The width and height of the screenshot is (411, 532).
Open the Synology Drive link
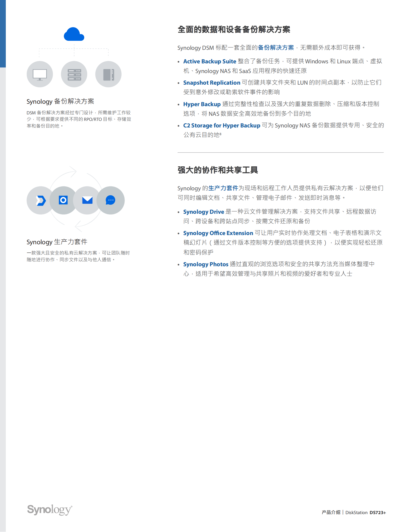pyautogui.click(x=204, y=212)
